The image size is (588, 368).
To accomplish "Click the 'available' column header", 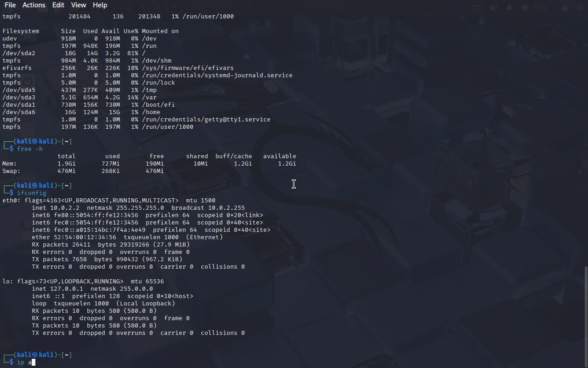I will (x=280, y=156).
